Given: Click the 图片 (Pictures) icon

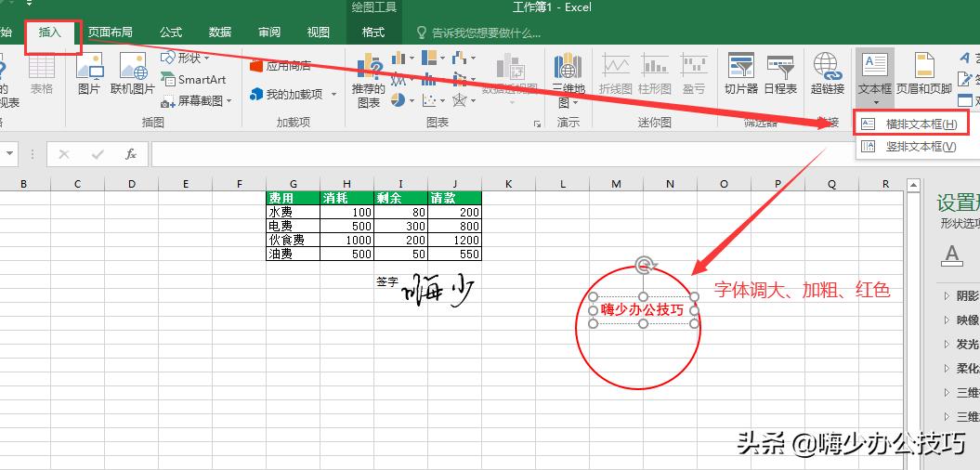Looking at the screenshot, I should [x=89, y=73].
